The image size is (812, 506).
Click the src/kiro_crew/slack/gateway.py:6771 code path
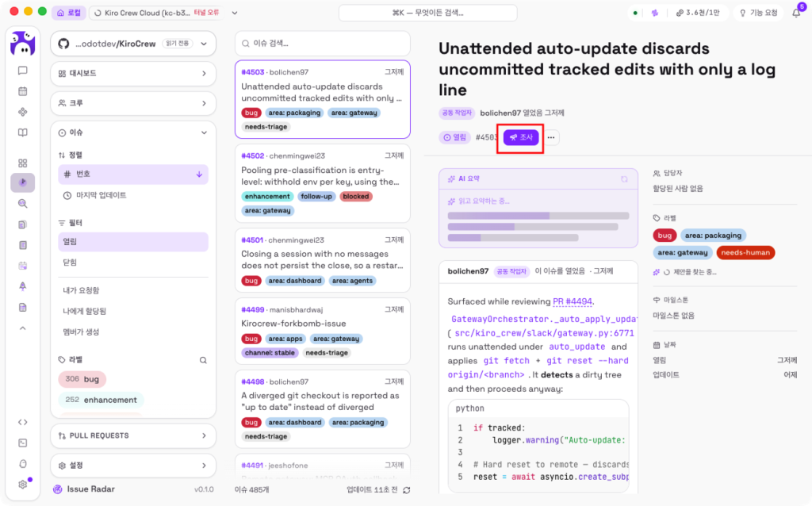click(544, 333)
